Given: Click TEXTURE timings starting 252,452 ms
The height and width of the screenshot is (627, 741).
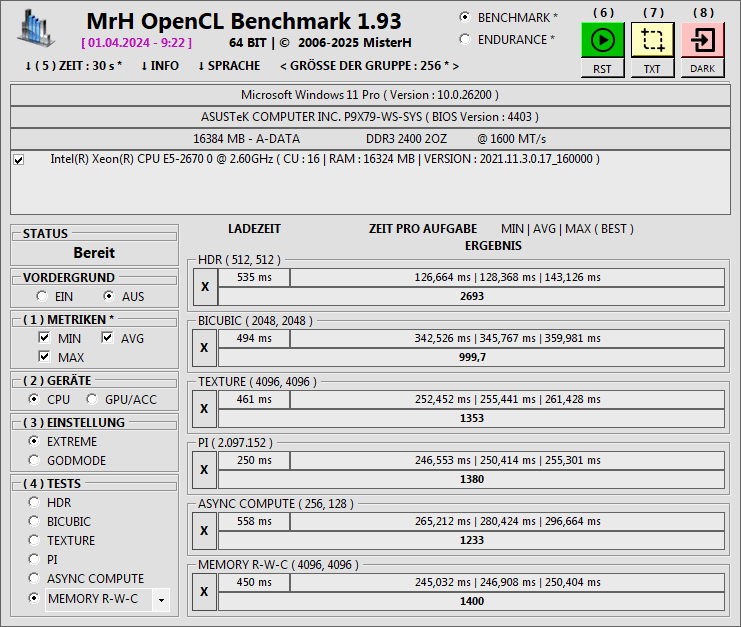Looking at the screenshot, I should click(508, 399).
